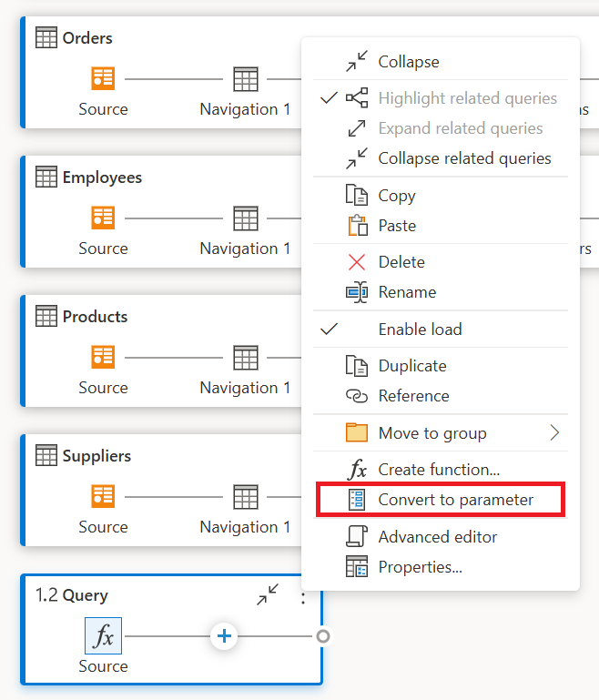The height and width of the screenshot is (700, 599).
Task: Select Navigation 1 step icon in Employees
Action: pyautogui.click(x=245, y=218)
